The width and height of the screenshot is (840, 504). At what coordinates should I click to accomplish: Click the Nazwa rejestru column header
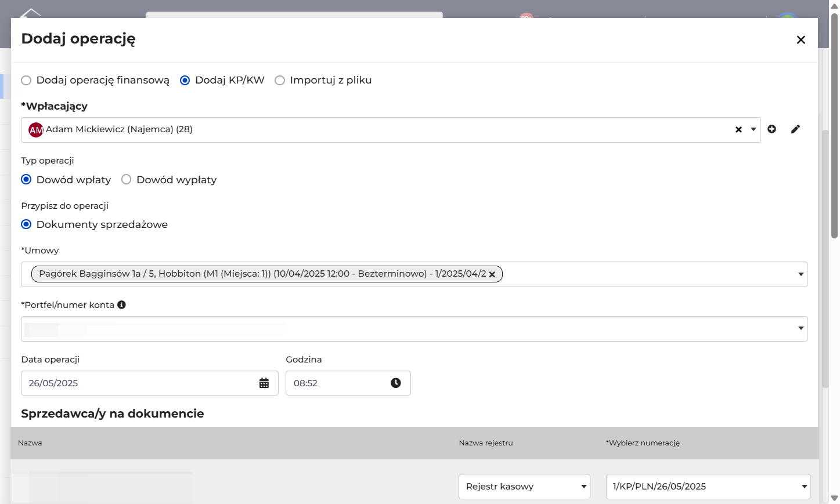(x=486, y=443)
